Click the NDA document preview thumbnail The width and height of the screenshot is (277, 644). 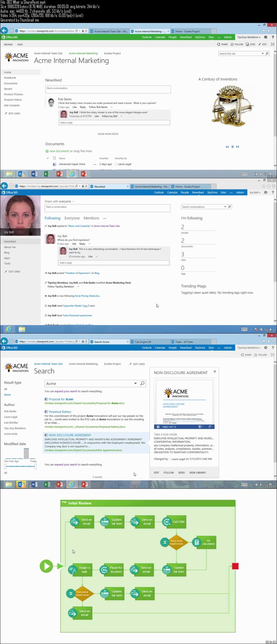tap(184, 402)
